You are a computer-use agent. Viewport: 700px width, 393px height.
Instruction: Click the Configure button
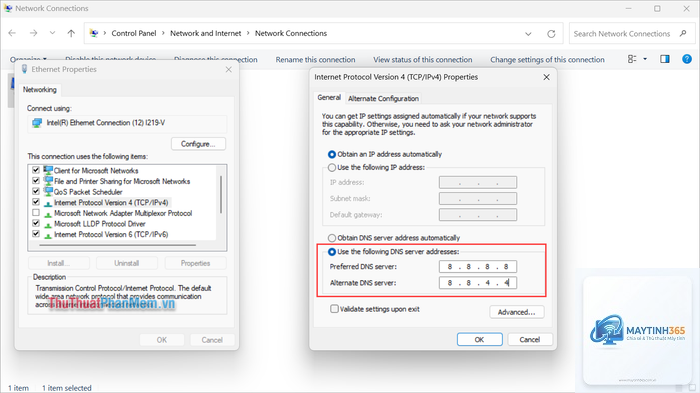pyautogui.click(x=198, y=144)
